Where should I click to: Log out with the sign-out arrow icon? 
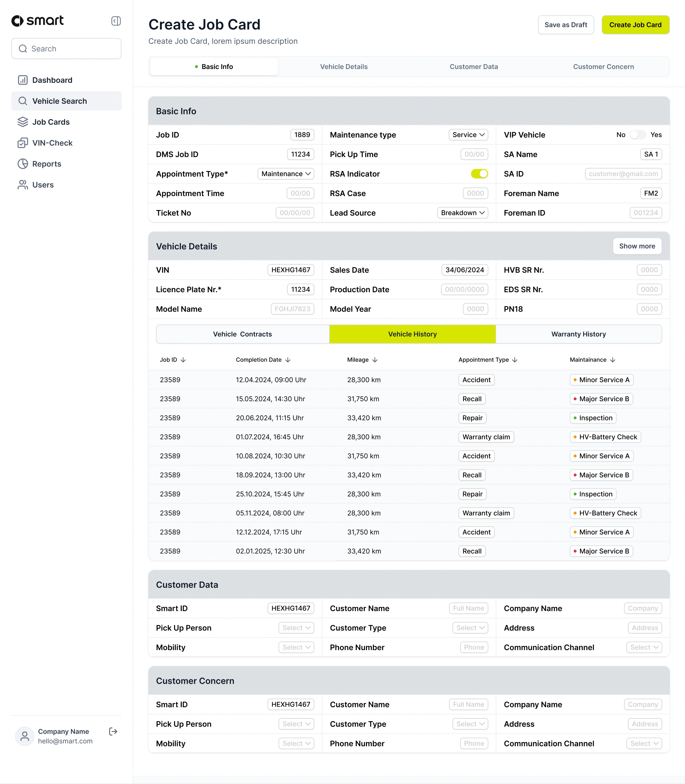pyautogui.click(x=113, y=731)
